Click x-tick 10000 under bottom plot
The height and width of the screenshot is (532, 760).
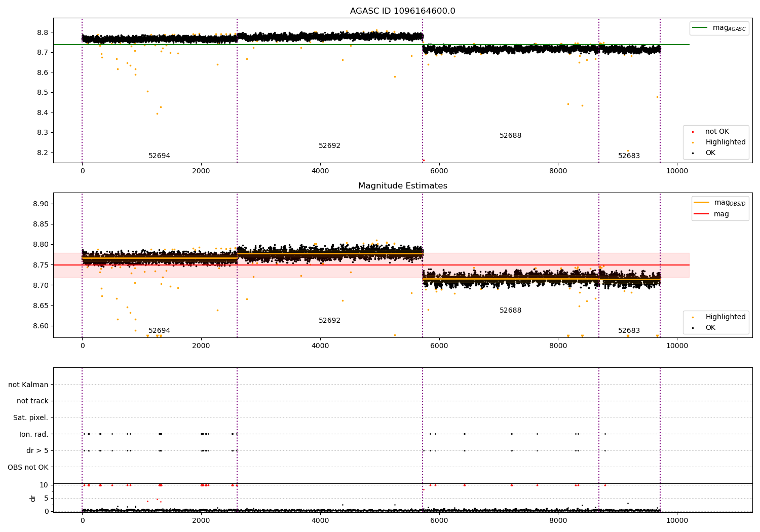[x=677, y=521]
